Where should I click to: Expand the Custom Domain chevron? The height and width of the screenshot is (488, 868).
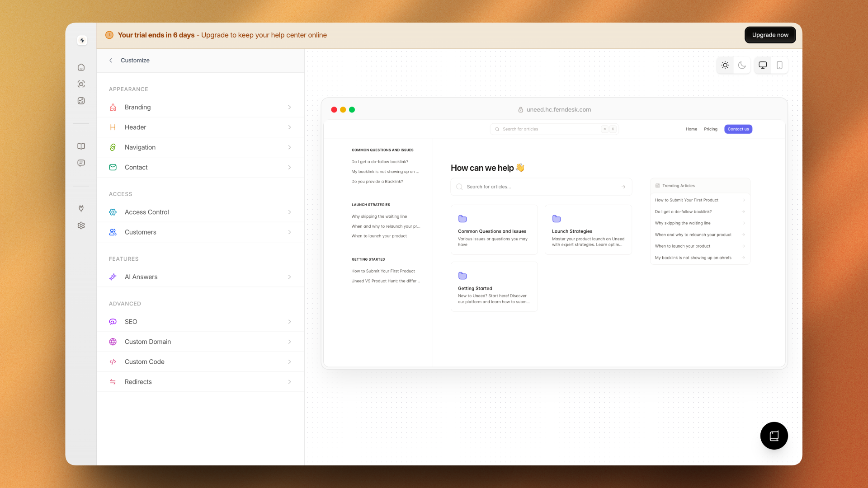pyautogui.click(x=289, y=342)
